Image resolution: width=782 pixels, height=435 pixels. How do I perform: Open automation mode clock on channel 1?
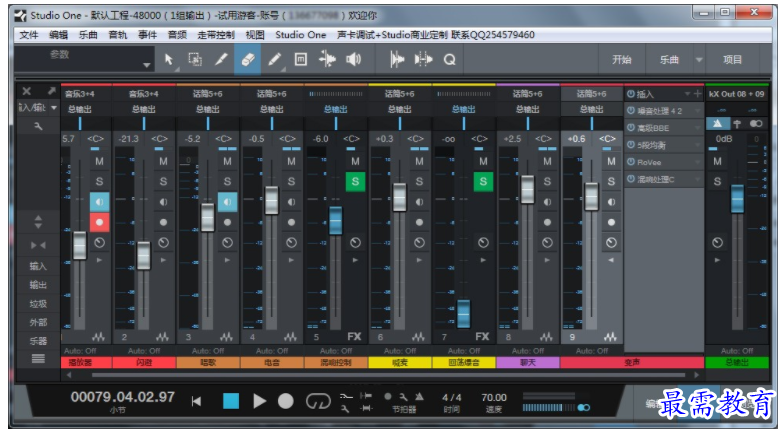99,243
